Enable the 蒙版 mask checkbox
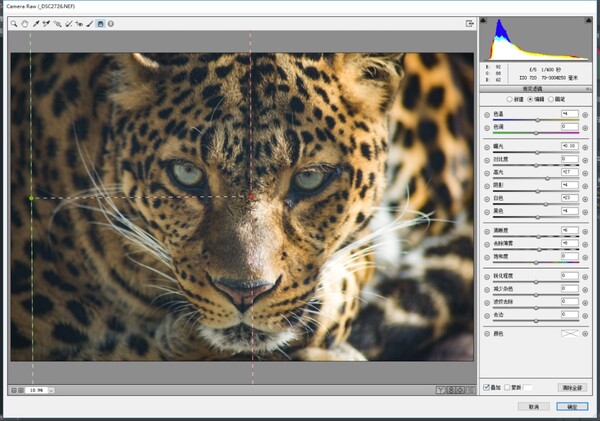This screenshot has width=600, height=421. (x=507, y=387)
